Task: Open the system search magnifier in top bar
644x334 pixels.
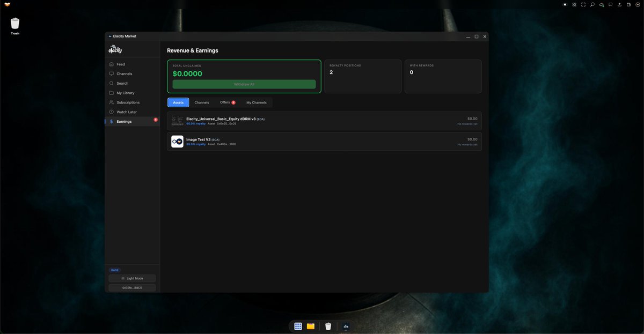Action: pos(592,4)
